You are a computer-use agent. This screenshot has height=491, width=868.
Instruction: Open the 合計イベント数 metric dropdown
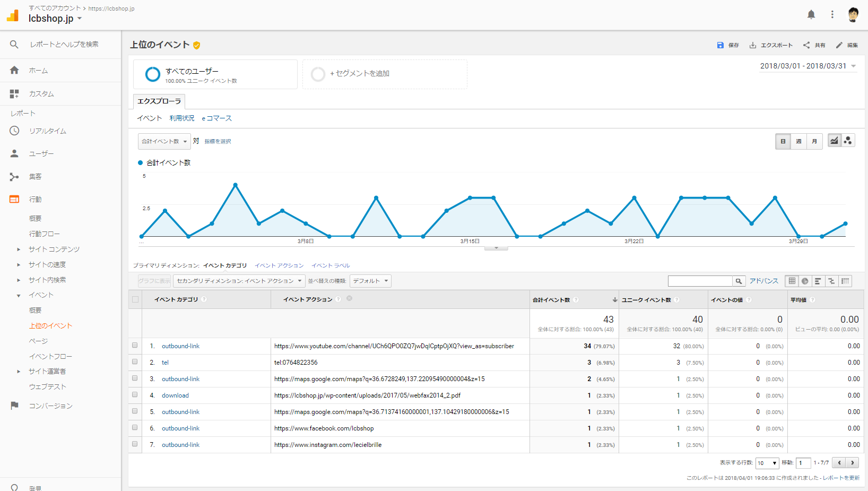(164, 141)
